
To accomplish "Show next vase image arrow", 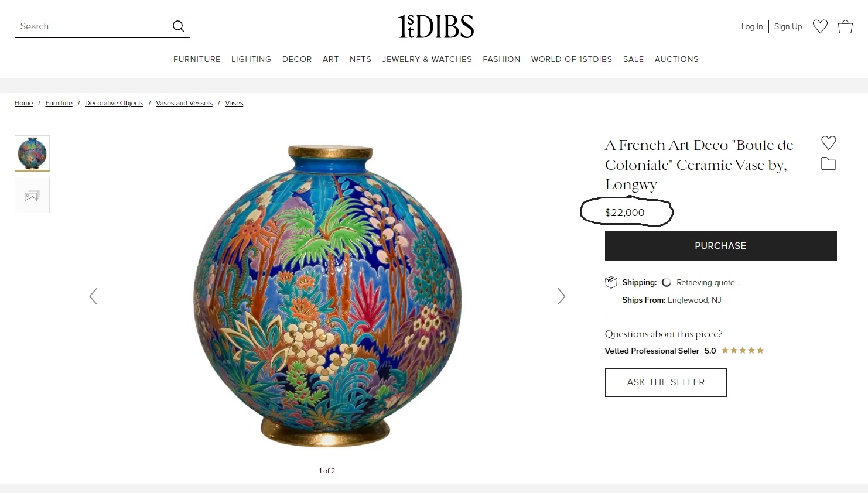I will pos(561,296).
